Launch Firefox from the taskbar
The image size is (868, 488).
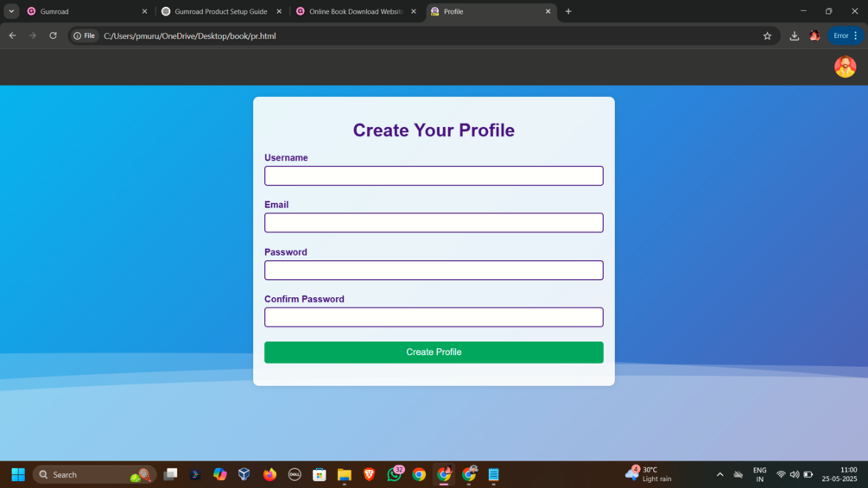pos(269,475)
